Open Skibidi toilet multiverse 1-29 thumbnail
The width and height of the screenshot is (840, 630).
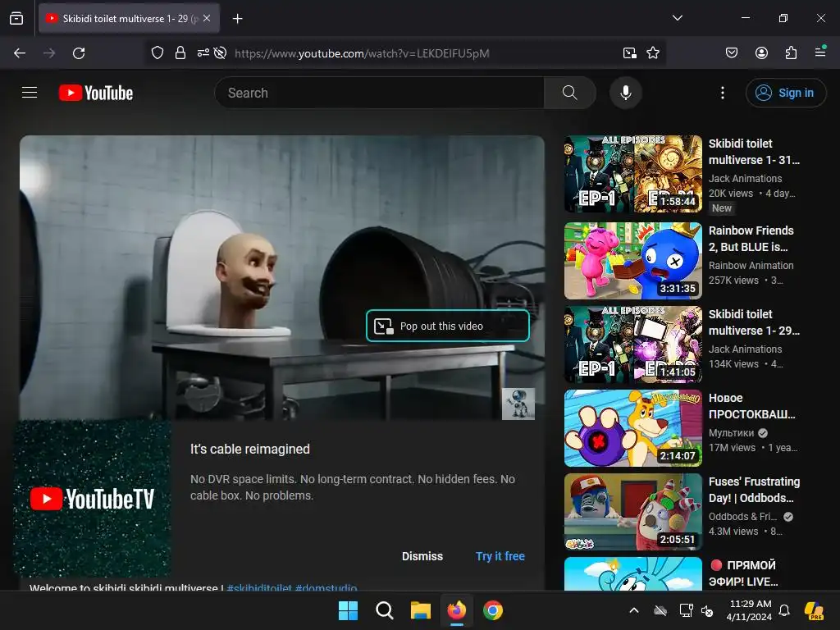click(x=632, y=344)
